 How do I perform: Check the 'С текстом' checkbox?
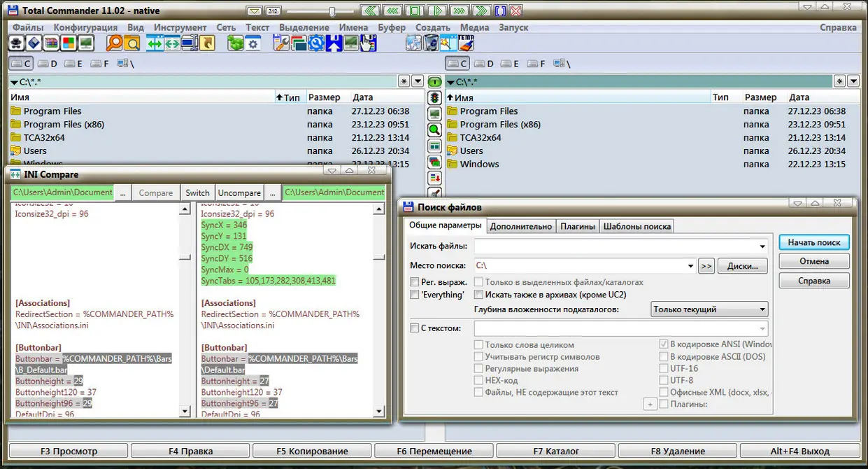tap(415, 328)
